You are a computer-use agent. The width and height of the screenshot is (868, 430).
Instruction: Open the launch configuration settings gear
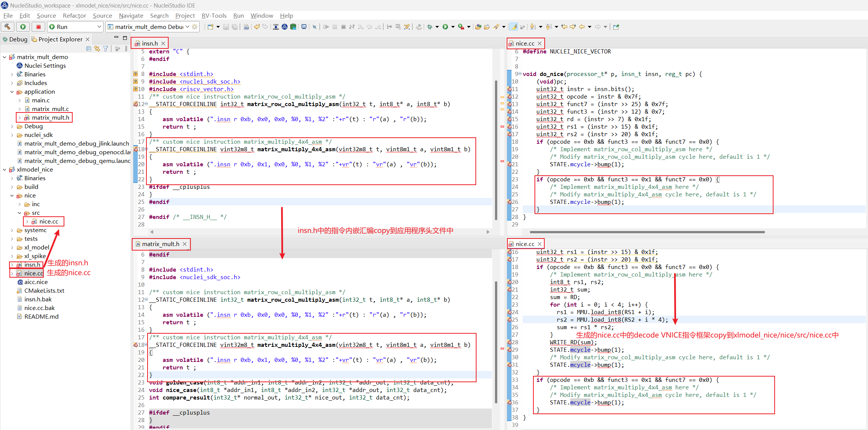195,27
